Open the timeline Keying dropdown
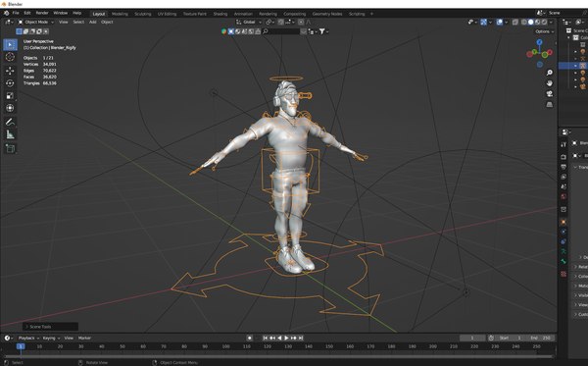This screenshot has height=366, width=588. tap(51, 338)
